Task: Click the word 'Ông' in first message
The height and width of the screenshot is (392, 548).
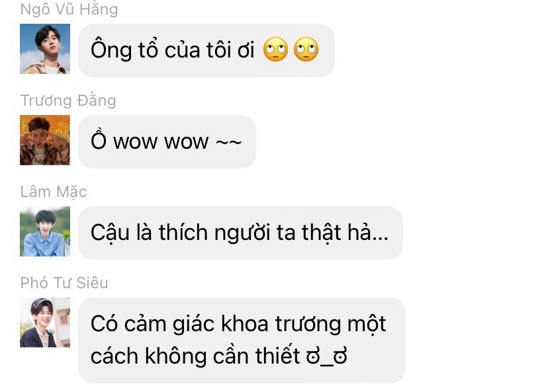Action: click(x=111, y=50)
